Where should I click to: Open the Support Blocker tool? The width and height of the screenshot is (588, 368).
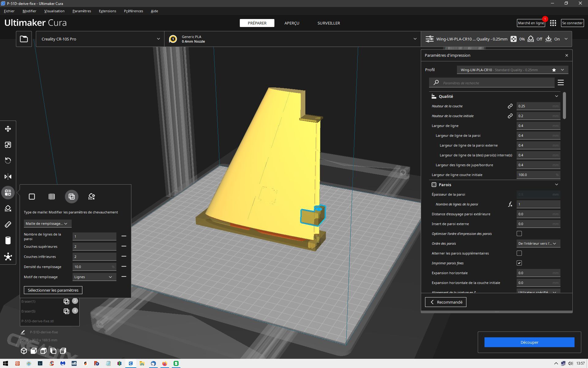click(x=8, y=209)
